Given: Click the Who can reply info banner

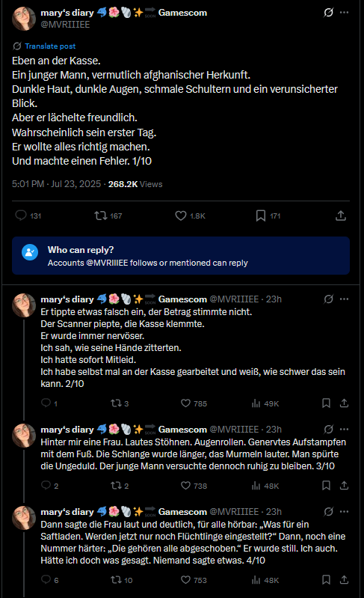Looking at the screenshot, I should point(181,255).
